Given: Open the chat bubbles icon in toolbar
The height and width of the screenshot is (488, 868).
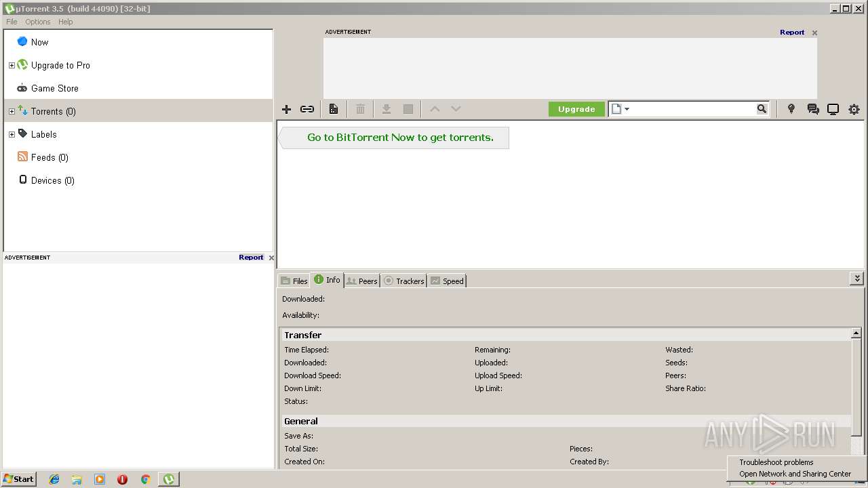Looking at the screenshot, I should [812, 109].
